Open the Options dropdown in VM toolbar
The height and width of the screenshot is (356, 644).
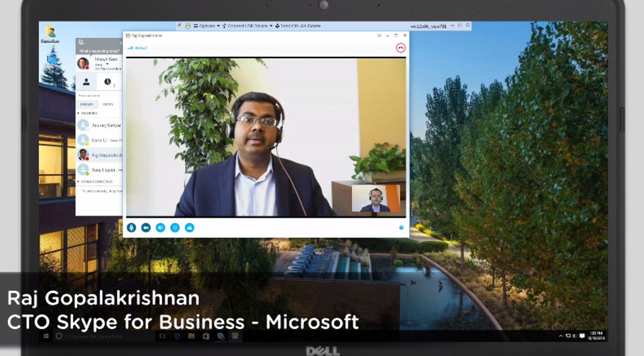click(207, 26)
